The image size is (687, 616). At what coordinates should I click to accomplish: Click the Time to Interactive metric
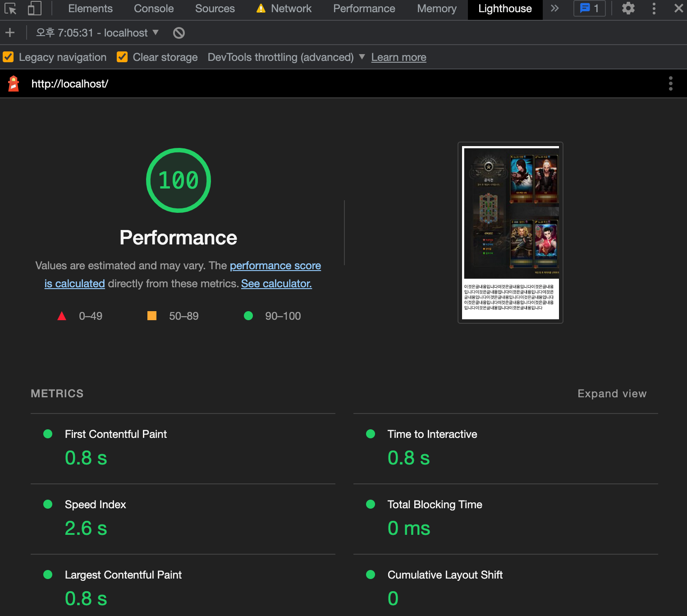[506, 449]
